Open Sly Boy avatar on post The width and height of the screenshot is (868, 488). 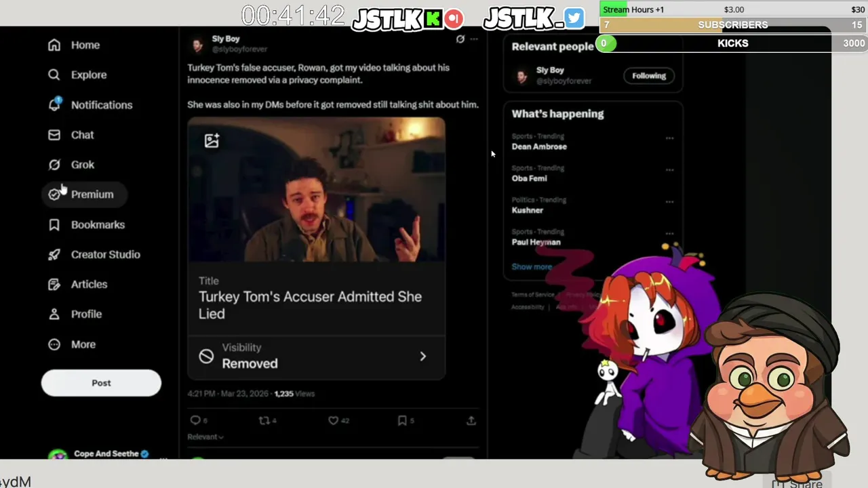197,45
